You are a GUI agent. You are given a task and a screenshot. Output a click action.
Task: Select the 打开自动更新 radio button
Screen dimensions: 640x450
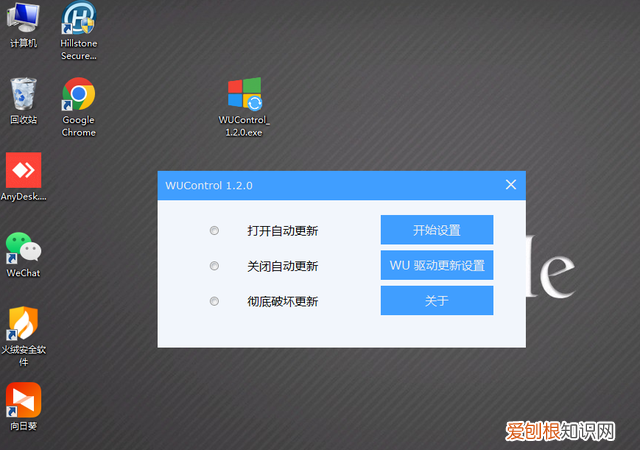[214, 231]
